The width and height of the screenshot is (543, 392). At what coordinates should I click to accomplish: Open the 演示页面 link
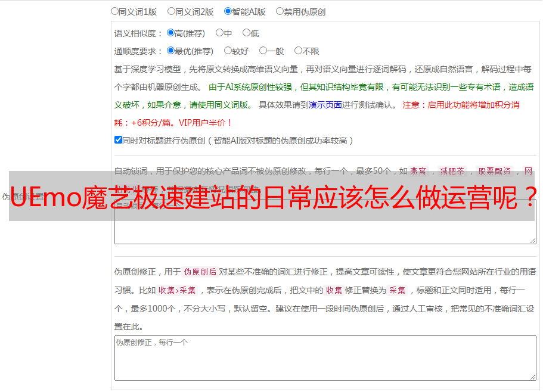tap(325, 105)
